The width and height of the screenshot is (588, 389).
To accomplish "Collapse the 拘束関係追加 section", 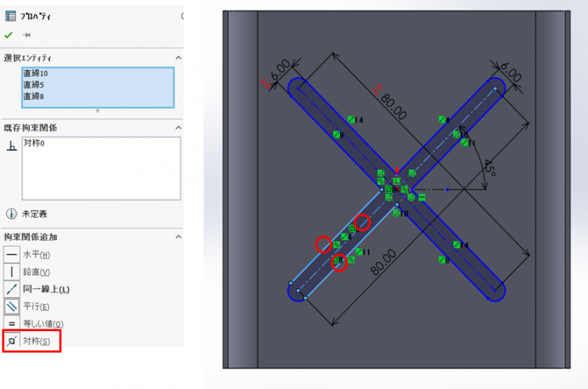I will pyautogui.click(x=178, y=237).
